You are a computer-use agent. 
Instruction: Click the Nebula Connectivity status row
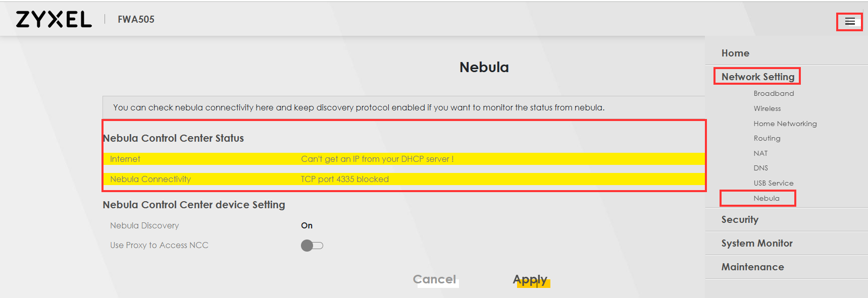pos(403,179)
